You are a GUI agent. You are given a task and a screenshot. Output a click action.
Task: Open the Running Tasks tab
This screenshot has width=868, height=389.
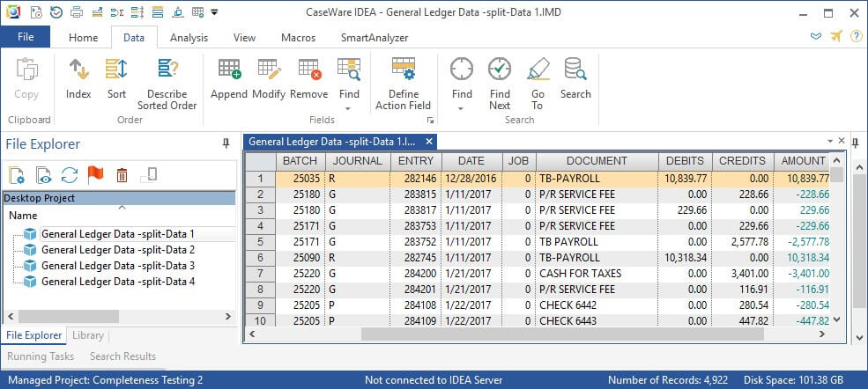(41, 356)
